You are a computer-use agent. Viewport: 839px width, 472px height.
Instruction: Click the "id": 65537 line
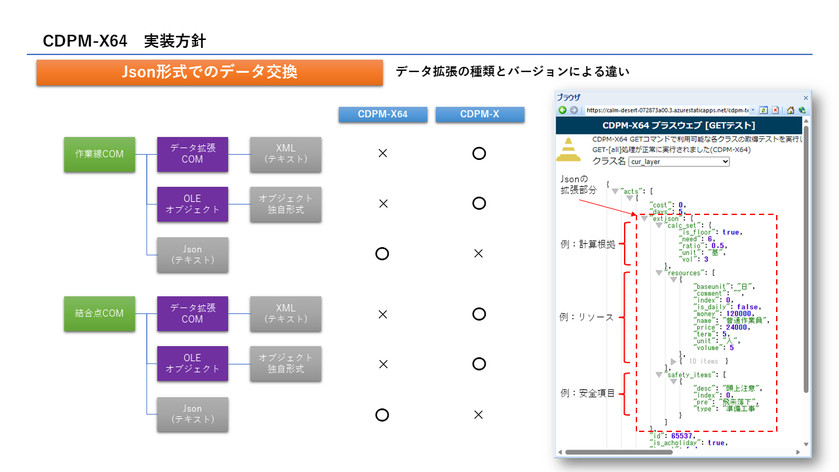click(x=673, y=436)
